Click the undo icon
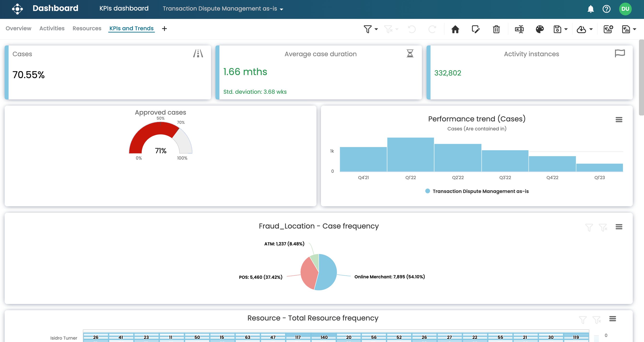The height and width of the screenshot is (342, 644). (x=411, y=29)
